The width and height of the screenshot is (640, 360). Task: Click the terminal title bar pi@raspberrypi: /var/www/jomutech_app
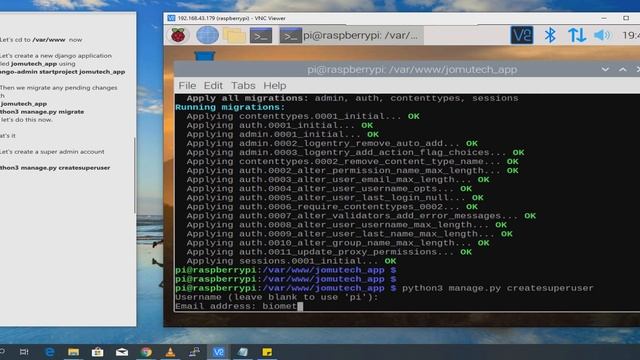coord(412,69)
